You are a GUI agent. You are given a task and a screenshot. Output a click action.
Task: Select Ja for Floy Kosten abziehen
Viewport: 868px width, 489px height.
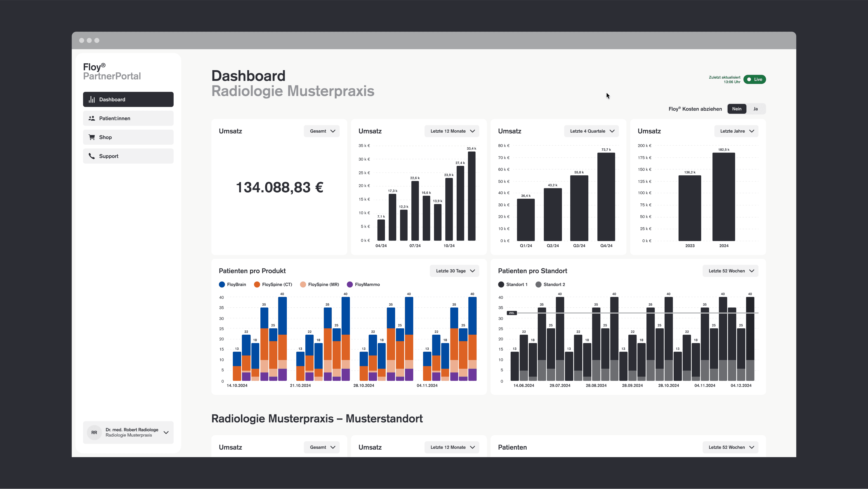(x=755, y=109)
